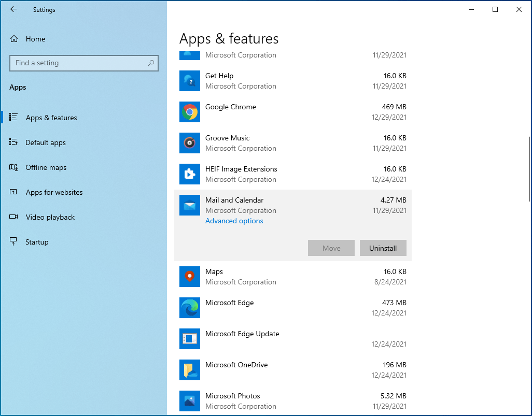Click the Get Help app icon
The width and height of the screenshot is (532, 416).
tap(189, 81)
